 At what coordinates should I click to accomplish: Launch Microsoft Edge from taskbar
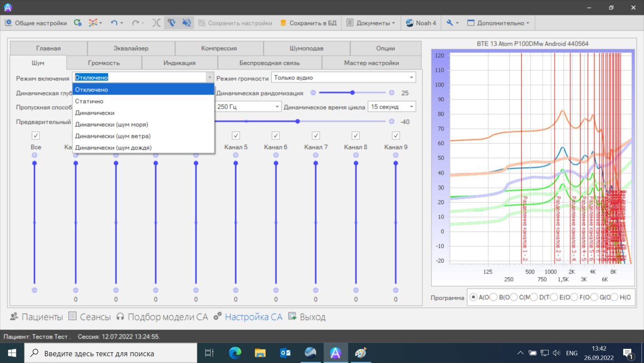pos(235,353)
